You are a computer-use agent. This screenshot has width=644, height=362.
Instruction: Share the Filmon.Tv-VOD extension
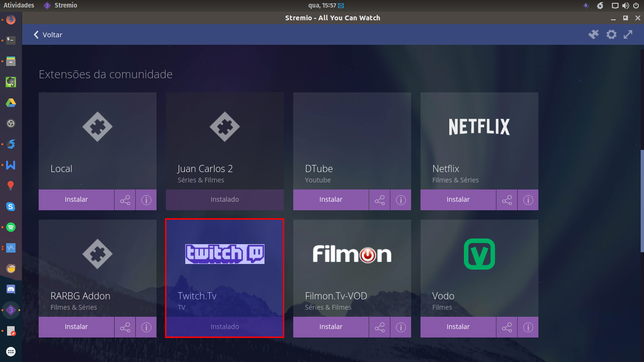click(x=380, y=327)
